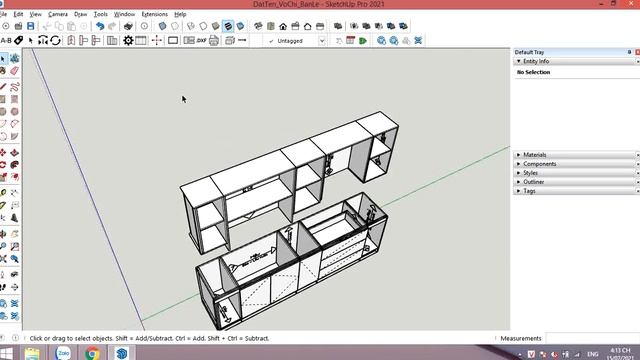This screenshot has height=360, width=640.
Task: Select the Circle tool
Action: pyautogui.click(x=3, y=111)
